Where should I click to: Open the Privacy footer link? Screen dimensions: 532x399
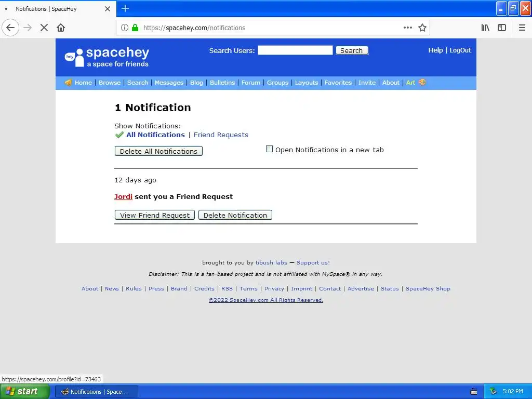pyautogui.click(x=274, y=289)
